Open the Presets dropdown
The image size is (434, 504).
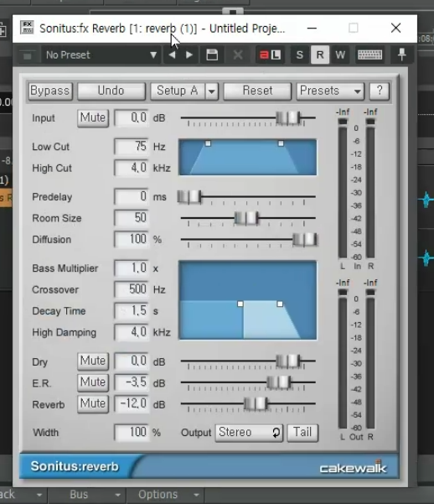pos(330,91)
